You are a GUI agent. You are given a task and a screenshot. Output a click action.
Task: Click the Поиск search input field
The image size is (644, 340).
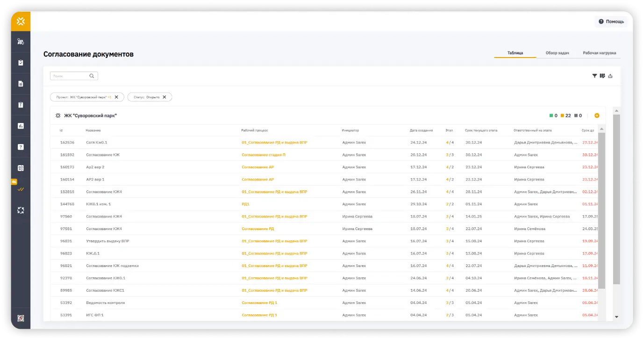(x=69, y=76)
